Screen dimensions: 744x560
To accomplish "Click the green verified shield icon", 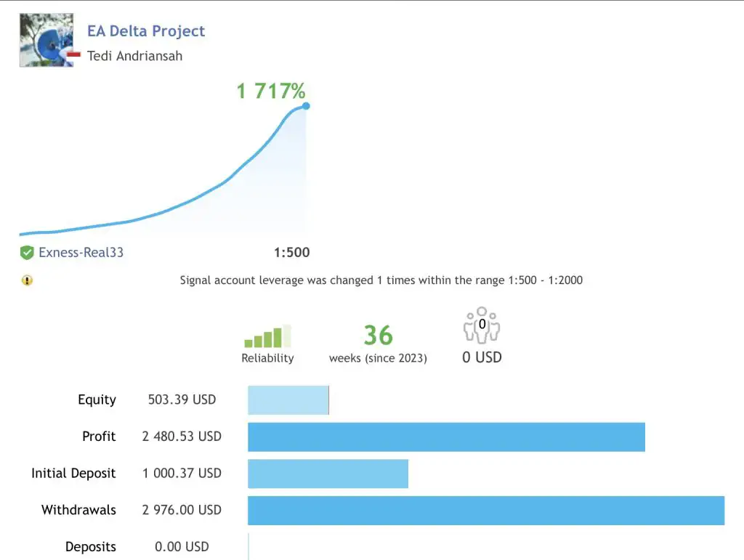I will tap(27, 253).
